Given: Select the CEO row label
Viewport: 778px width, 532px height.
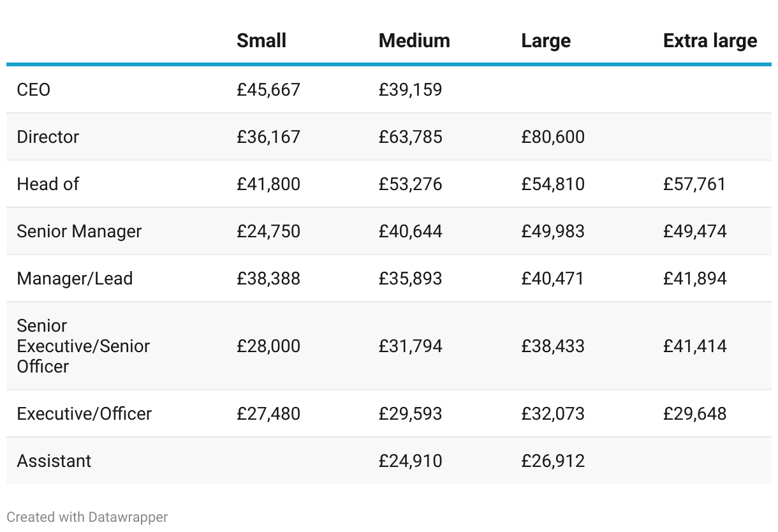Looking at the screenshot, I should 34,89.
